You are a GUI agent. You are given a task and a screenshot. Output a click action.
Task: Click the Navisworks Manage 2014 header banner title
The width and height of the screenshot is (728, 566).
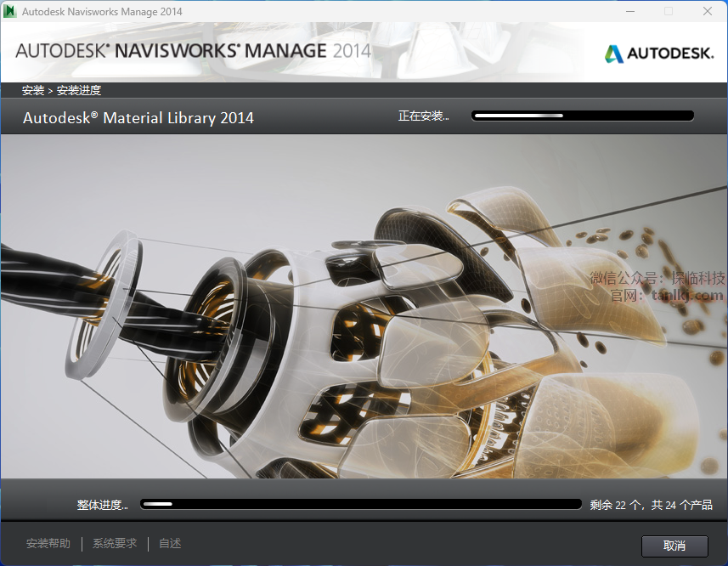193,51
